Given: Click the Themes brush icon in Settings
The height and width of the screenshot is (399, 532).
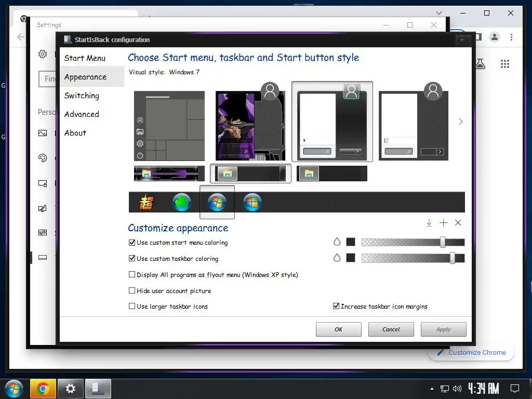Looking at the screenshot, I should click(43, 208).
